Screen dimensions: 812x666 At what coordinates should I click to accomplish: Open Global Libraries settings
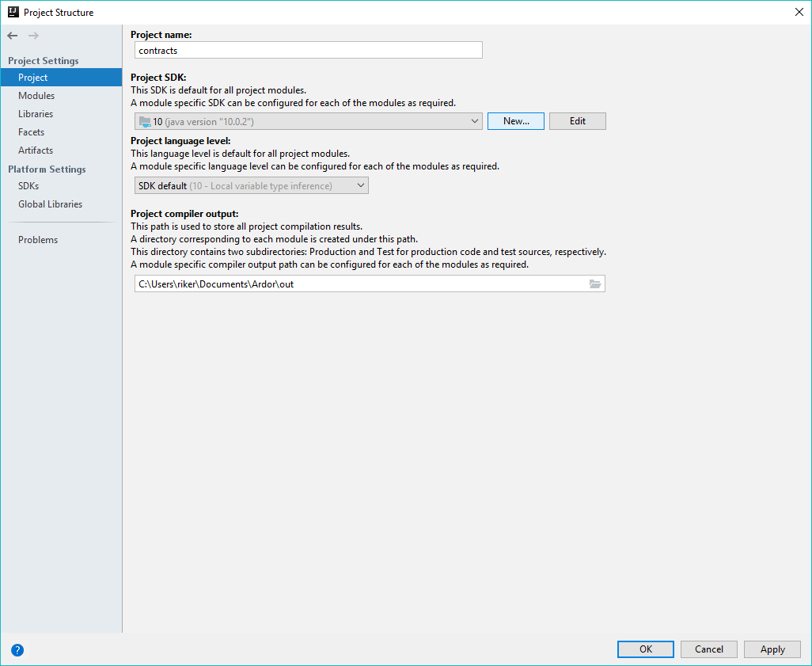tap(50, 204)
